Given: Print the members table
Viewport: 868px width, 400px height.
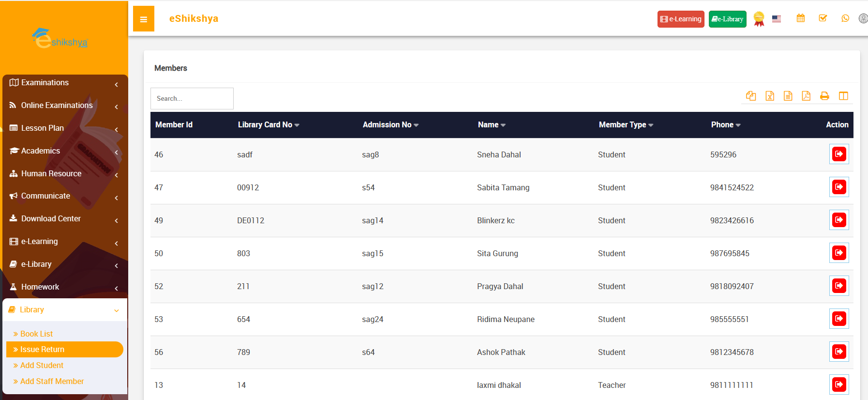Looking at the screenshot, I should coord(824,96).
